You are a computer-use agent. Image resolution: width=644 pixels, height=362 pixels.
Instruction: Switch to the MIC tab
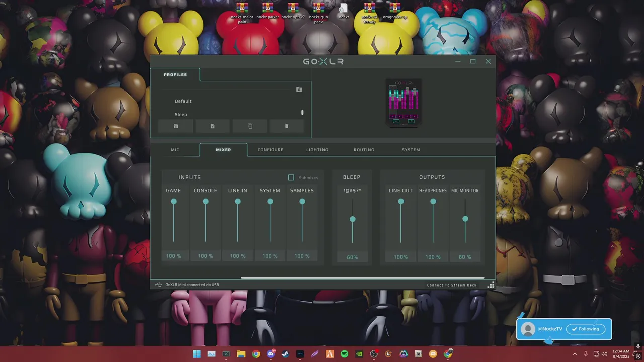175,150
